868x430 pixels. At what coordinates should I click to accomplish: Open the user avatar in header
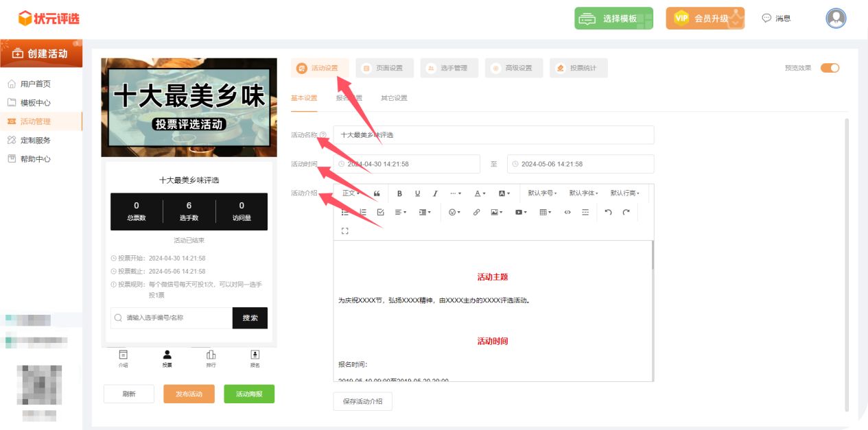836,19
